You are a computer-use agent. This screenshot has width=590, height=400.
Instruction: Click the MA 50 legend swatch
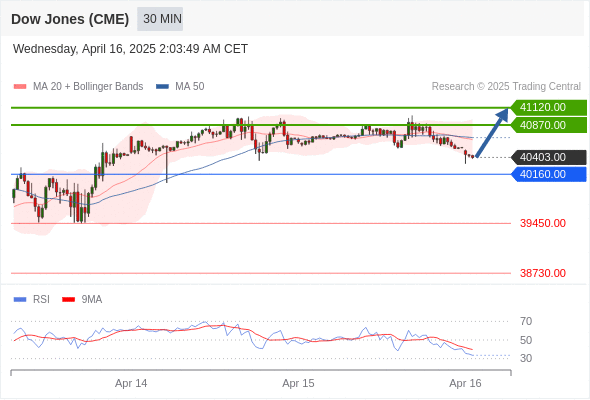[x=162, y=87]
